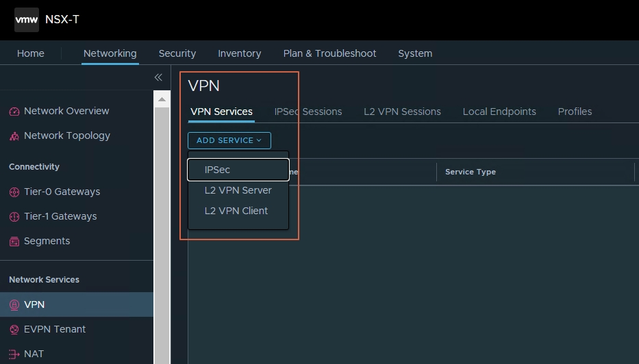639x364 pixels.
Task: Click the VPN page heading
Action: [x=204, y=86]
